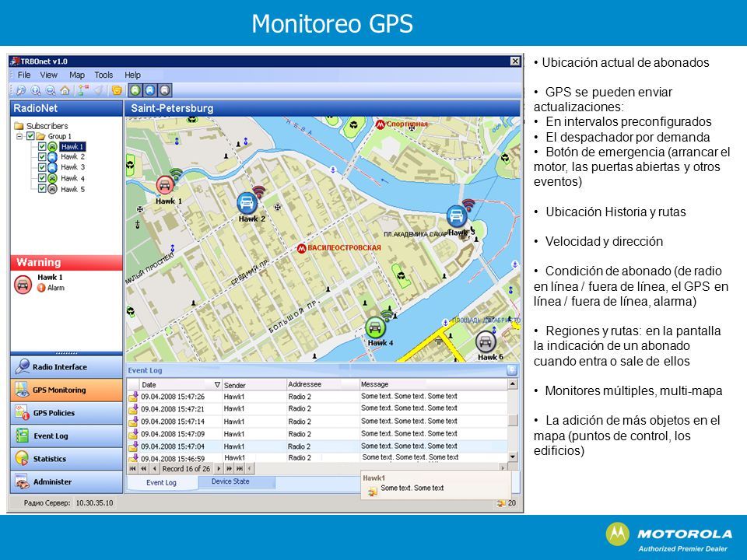Select Hawk 4 in the subscribers tree
747x560 pixels.
[x=72, y=178]
